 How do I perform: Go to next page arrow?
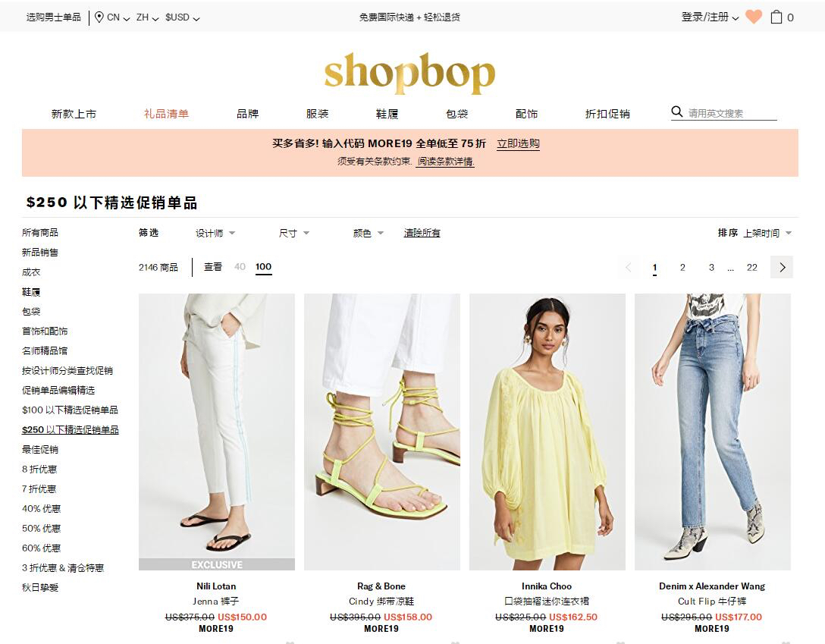click(782, 267)
